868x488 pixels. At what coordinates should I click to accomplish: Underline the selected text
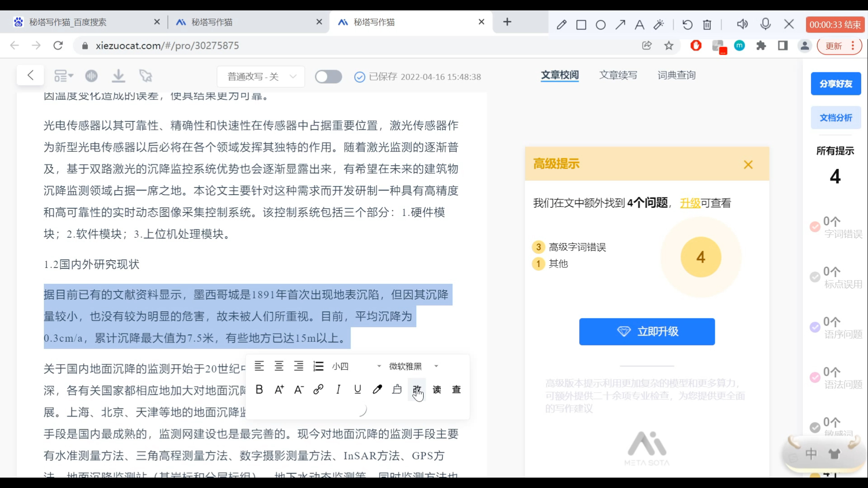(358, 389)
